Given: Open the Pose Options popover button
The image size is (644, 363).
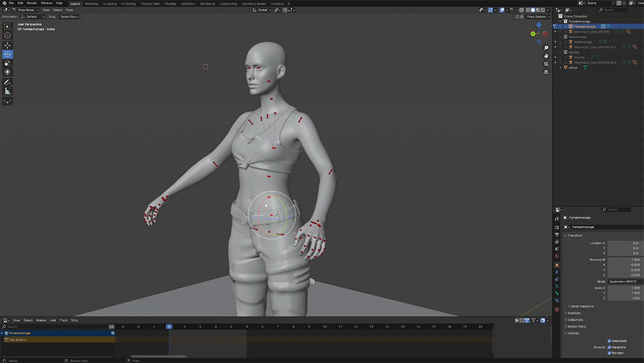Looking at the screenshot, I should coord(536,17).
